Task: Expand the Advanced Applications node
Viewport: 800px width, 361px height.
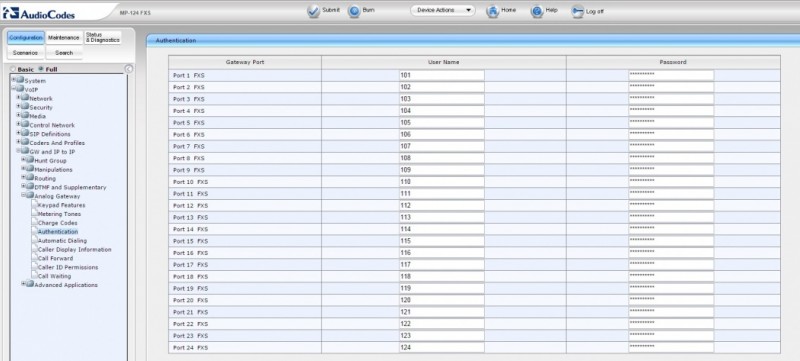Action: (x=23, y=284)
